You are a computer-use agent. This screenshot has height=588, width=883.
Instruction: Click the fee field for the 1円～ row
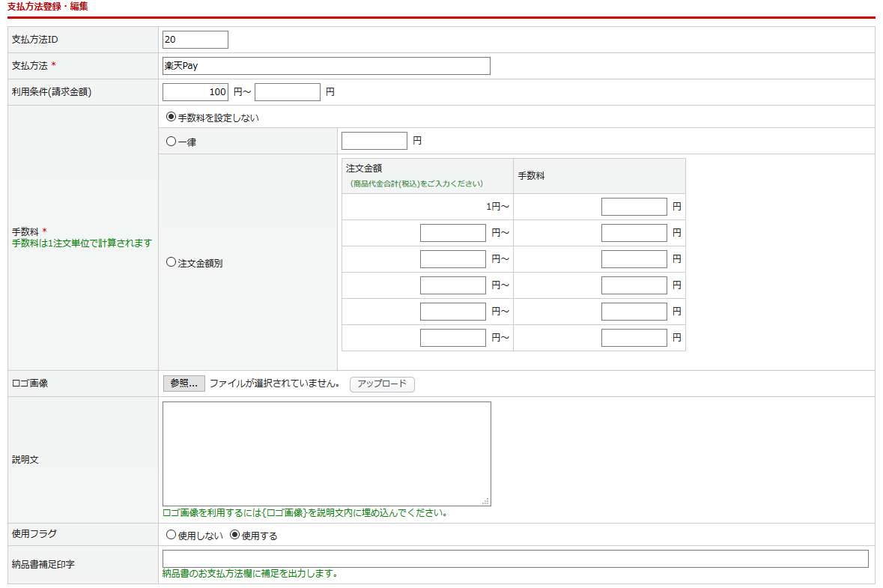point(634,207)
